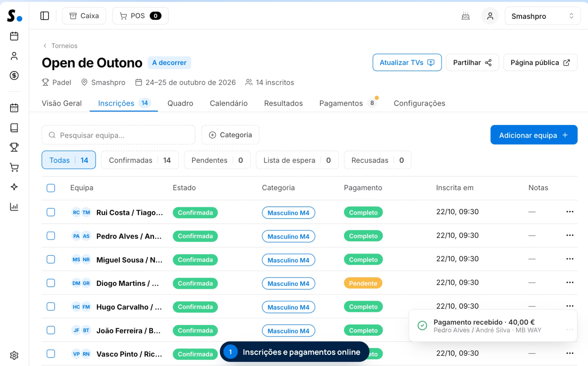
Task: Focus the Pesquisar equipa search field
Action: coord(118,135)
